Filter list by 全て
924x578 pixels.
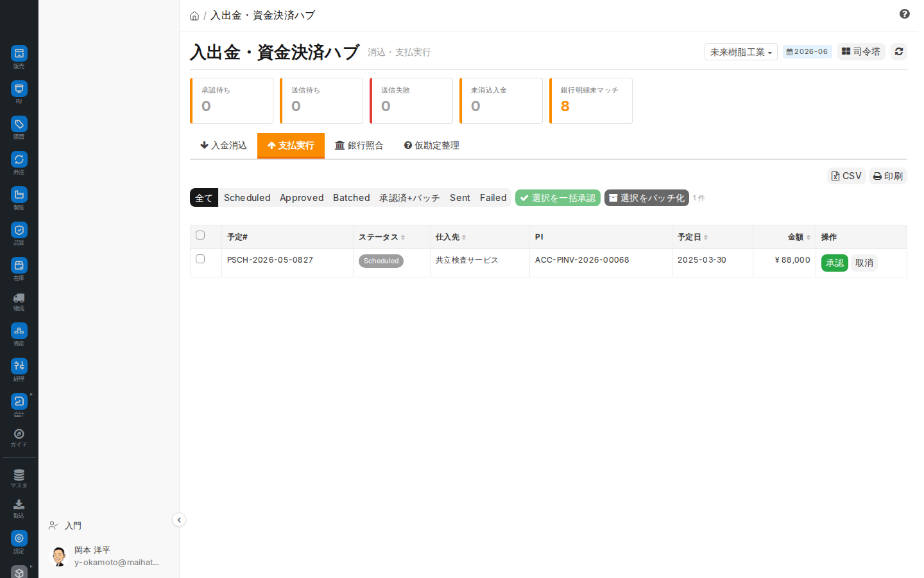[x=204, y=198]
